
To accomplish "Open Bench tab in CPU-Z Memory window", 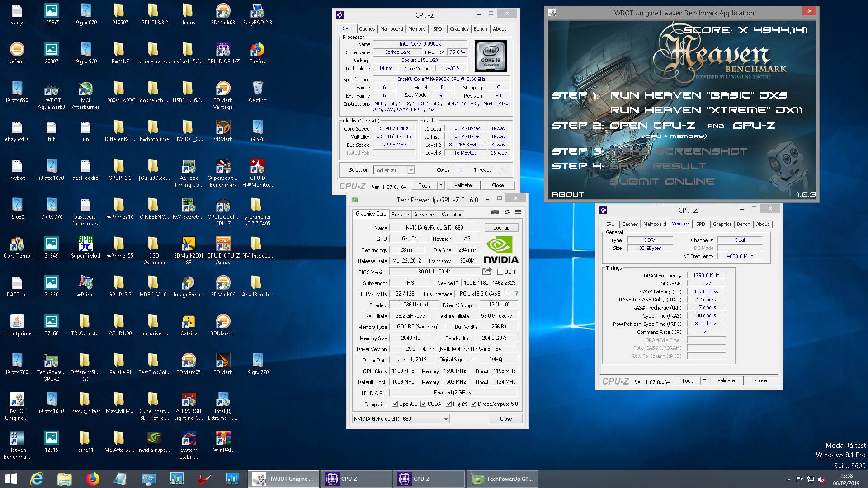I will click(x=743, y=224).
